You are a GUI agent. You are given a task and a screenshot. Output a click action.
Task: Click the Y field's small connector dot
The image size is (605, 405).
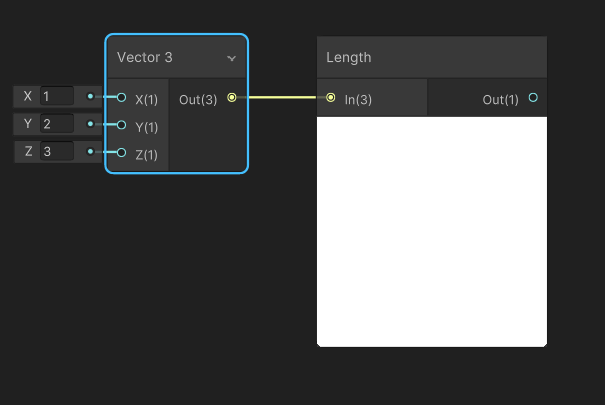[90, 124]
